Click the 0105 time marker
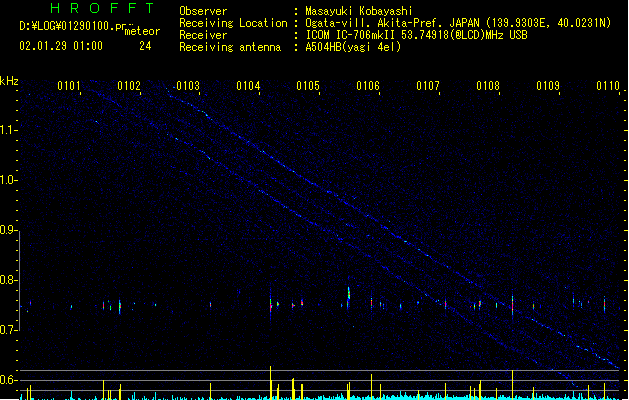The width and height of the screenshot is (629, 400). click(x=308, y=86)
